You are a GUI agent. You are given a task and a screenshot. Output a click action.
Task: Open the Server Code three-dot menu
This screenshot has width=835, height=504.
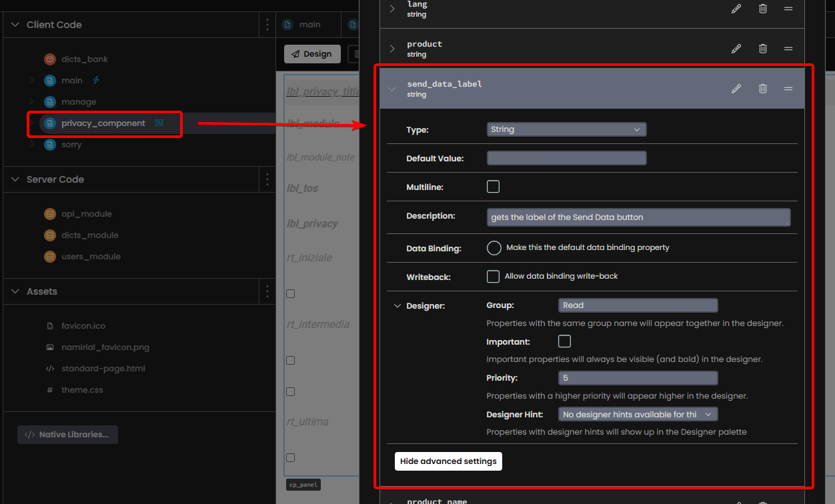[x=267, y=179]
